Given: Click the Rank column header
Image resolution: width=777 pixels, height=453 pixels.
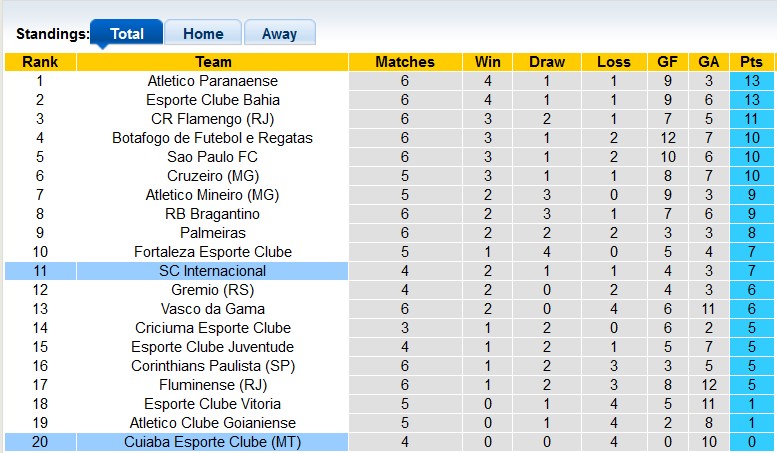Looking at the screenshot, I should click(x=40, y=62).
